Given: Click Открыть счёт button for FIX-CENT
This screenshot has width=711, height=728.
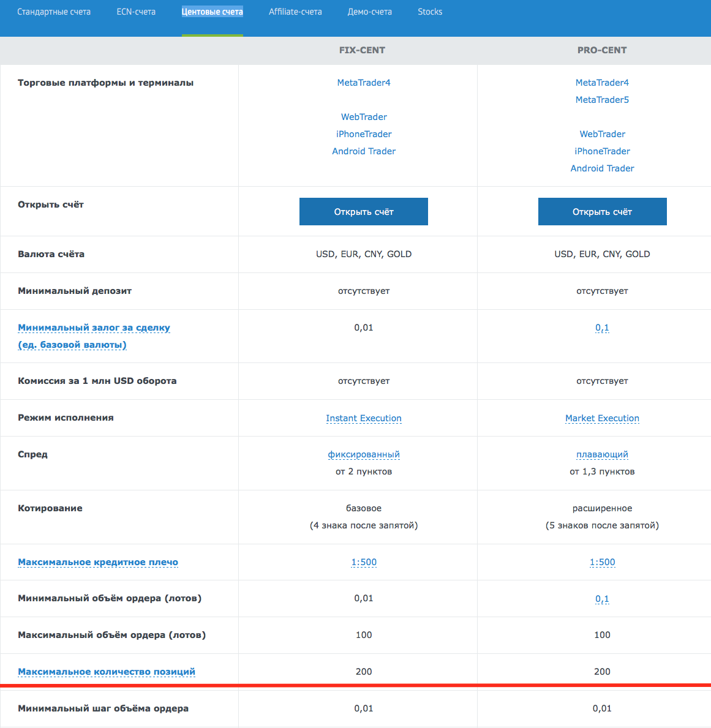Looking at the screenshot, I should click(x=364, y=212).
